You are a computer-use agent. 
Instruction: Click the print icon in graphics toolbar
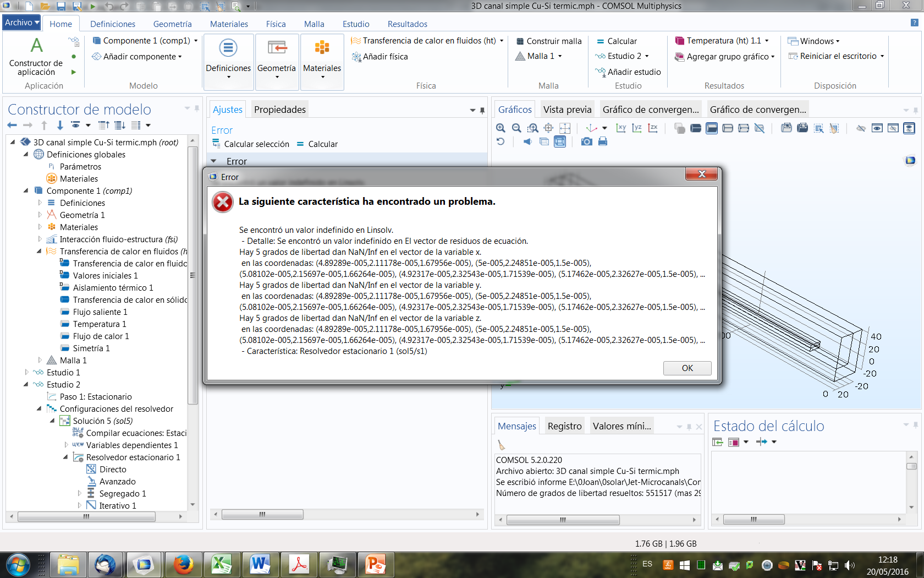click(x=603, y=142)
